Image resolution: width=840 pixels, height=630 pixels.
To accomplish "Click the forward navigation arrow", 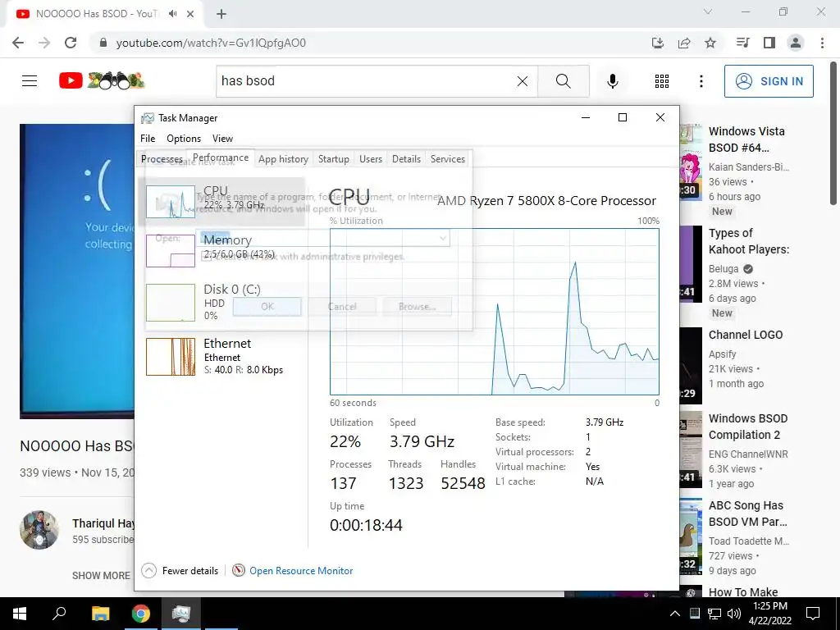I will 44,43.
